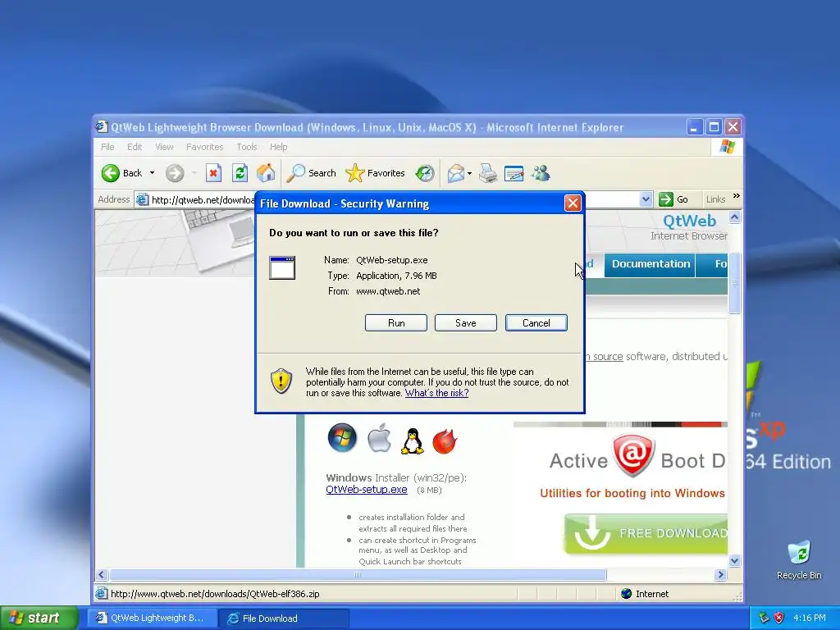Click the Start button
This screenshot has width=840, height=630.
pos(39,618)
